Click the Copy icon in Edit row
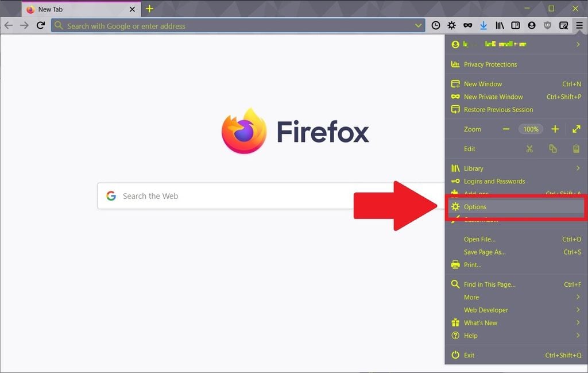The height and width of the screenshot is (373, 588). click(x=553, y=149)
